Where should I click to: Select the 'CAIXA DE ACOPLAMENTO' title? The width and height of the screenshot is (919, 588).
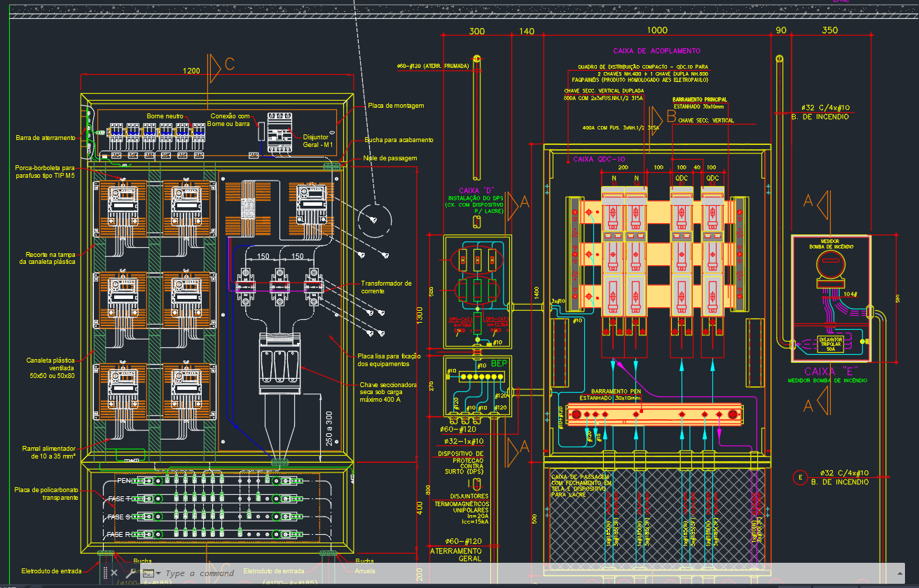(656, 51)
